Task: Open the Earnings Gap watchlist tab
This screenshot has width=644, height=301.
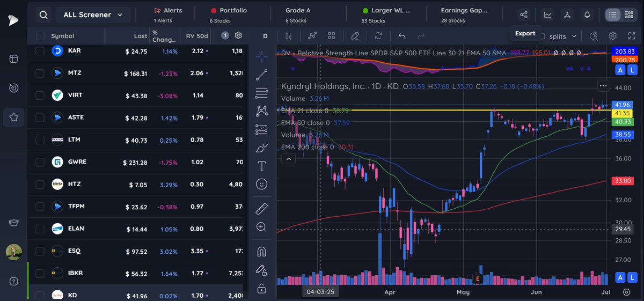Action: tap(463, 15)
